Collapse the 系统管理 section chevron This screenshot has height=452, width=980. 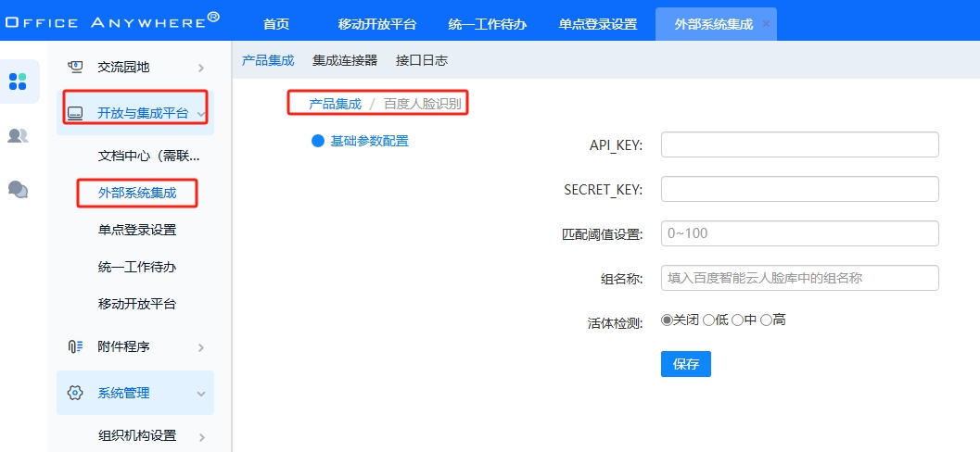(201, 394)
